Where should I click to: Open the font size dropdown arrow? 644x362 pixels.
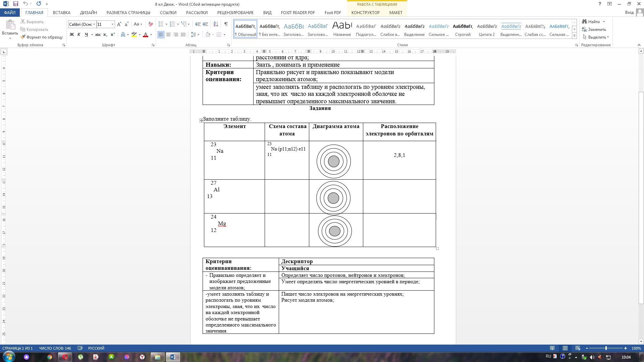[112, 24]
